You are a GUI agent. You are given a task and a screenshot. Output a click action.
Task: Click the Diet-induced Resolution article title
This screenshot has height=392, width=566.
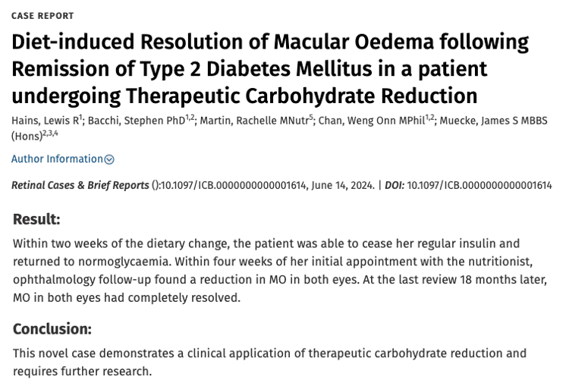coord(270,68)
